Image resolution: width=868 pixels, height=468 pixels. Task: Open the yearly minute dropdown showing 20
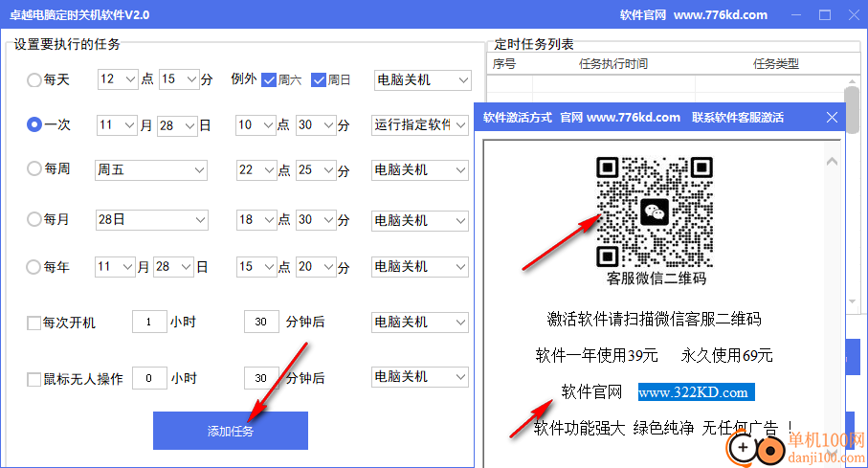(x=316, y=267)
